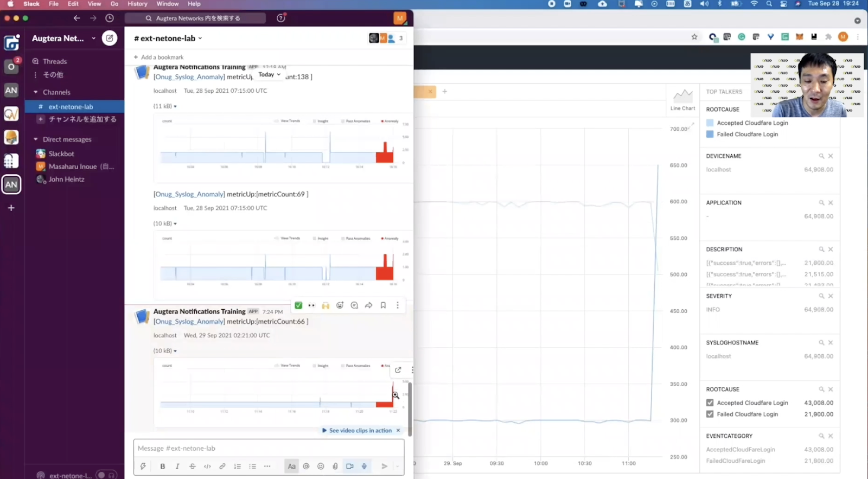Screen dimensions: 868x479
Task: Attach a file with the paperclip
Action: [x=335, y=466]
